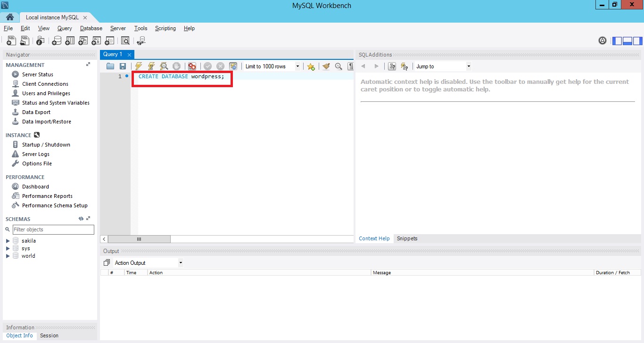
Task: Toggle the right sidebar panel visibility
Action: [x=638, y=41]
